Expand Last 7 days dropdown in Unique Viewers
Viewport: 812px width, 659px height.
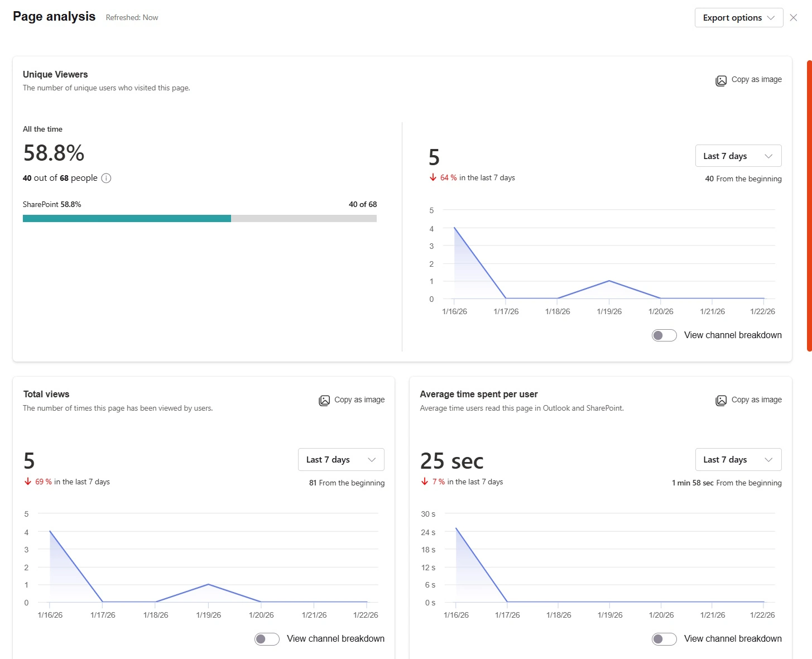coord(738,156)
